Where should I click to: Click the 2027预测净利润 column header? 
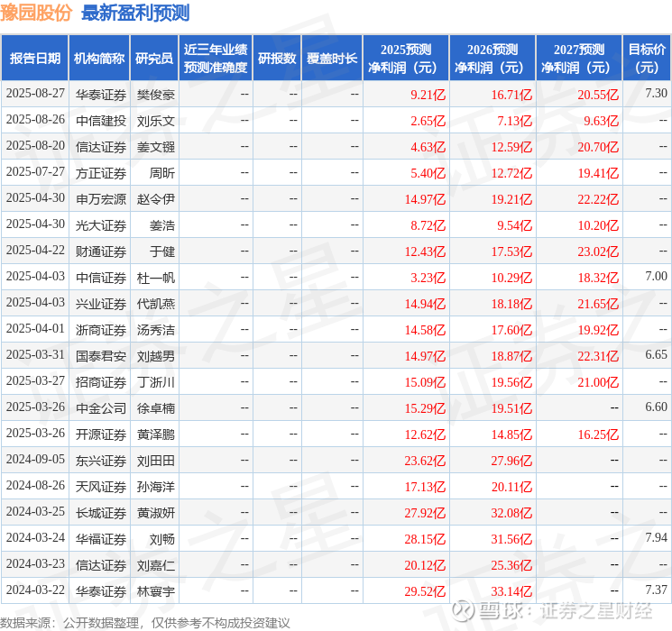coord(579,59)
